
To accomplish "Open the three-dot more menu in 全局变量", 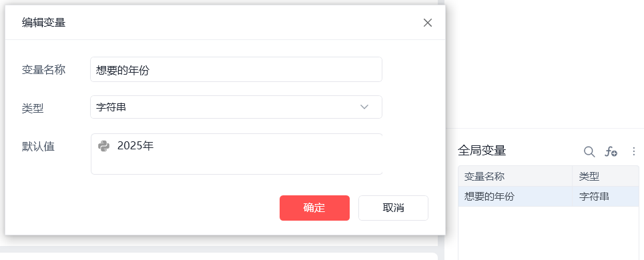I will [634, 152].
